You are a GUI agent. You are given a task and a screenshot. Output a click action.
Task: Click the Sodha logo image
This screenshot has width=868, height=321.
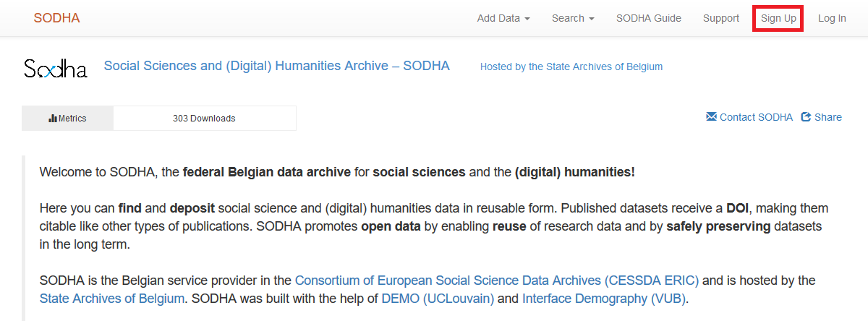[55, 69]
